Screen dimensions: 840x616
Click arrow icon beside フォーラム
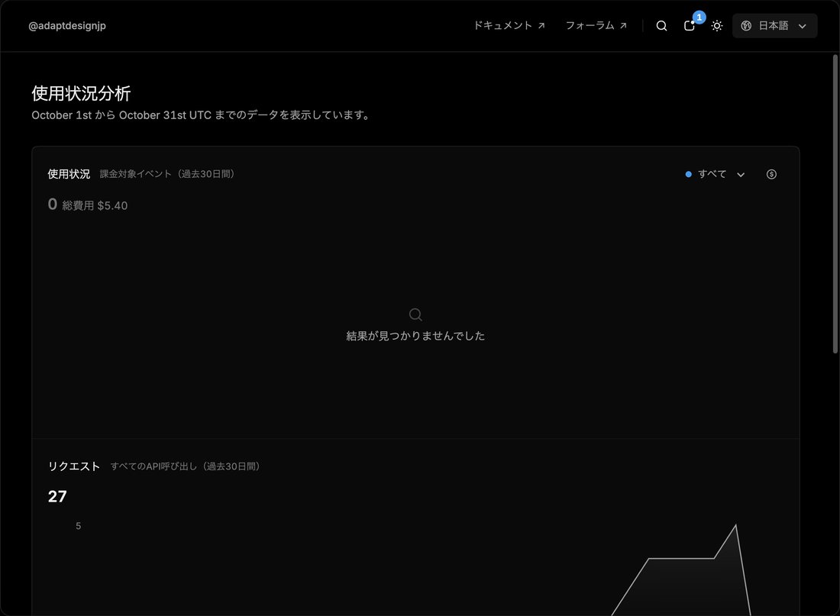[623, 25]
